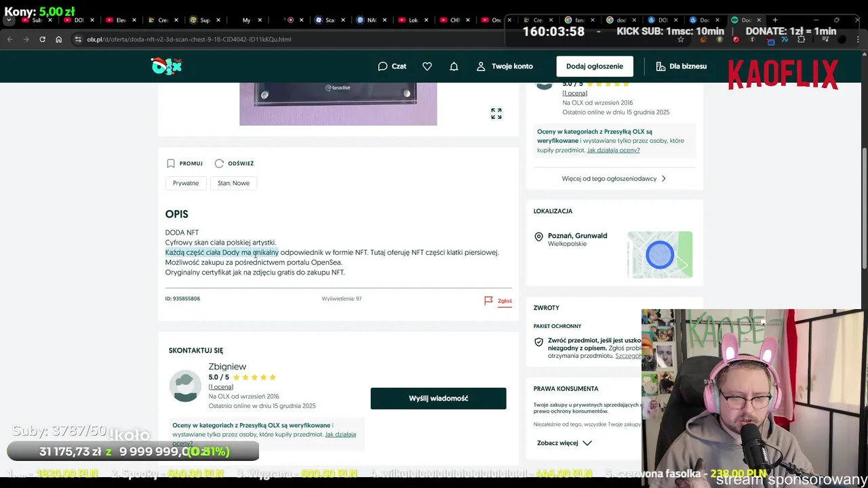Open site info icon in address bar
Image resolution: width=868 pixels, height=488 pixels.
click(x=78, y=39)
